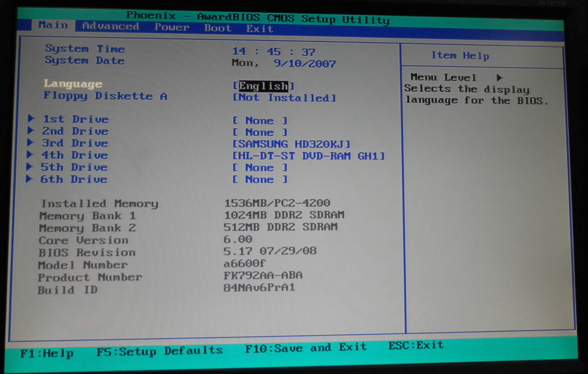Image resolution: width=588 pixels, height=374 pixels.
Task: Click the weekday Mon, in date
Action: click(245, 63)
